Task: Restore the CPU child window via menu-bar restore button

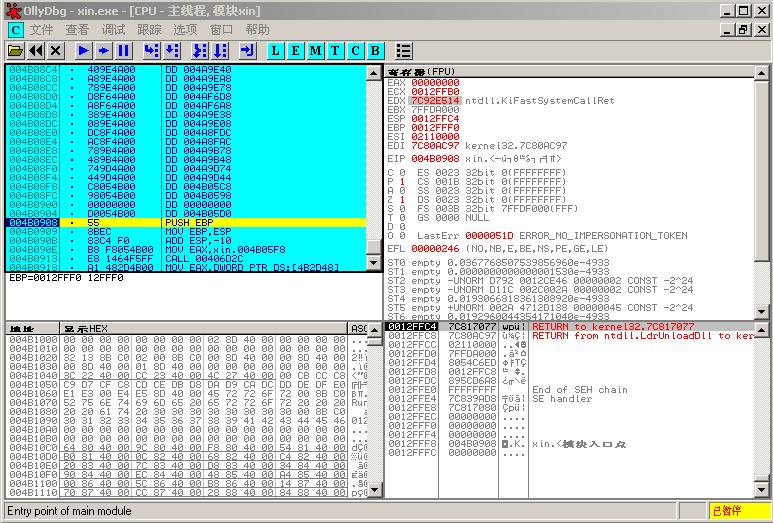Action: 743,30
